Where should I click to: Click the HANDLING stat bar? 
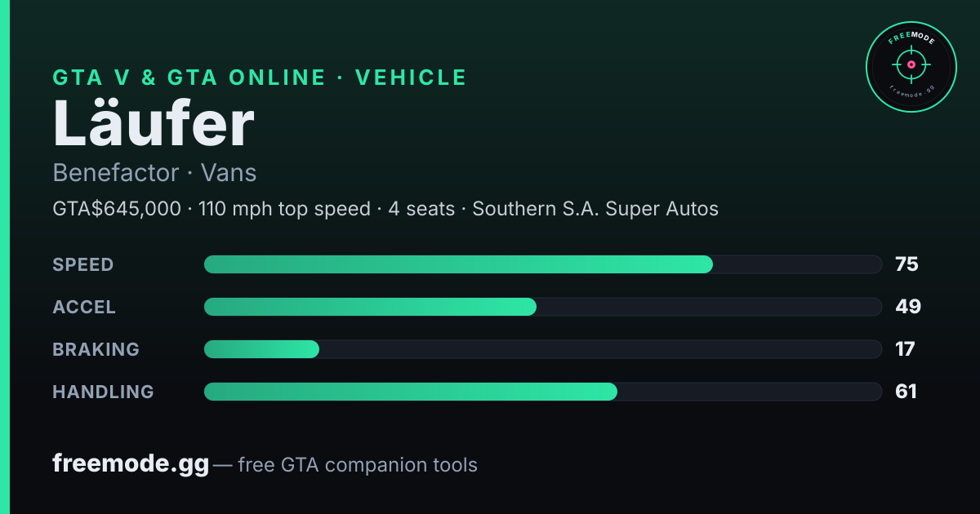[543, 392]
